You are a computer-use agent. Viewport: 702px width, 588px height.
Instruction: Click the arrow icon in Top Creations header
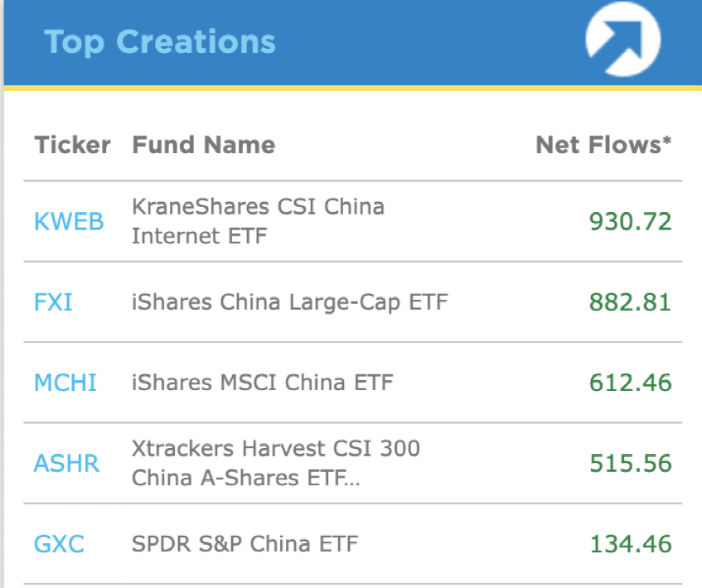pos(622,40)
